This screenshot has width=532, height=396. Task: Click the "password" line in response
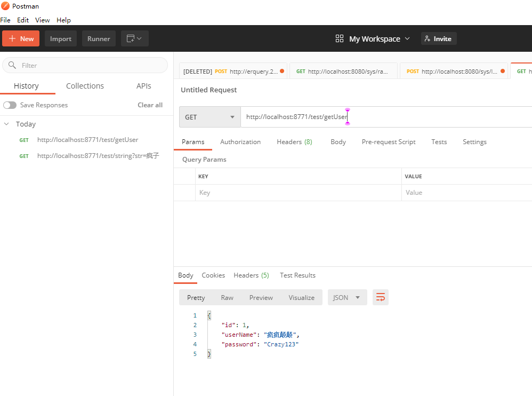click(x=260, y=344)
